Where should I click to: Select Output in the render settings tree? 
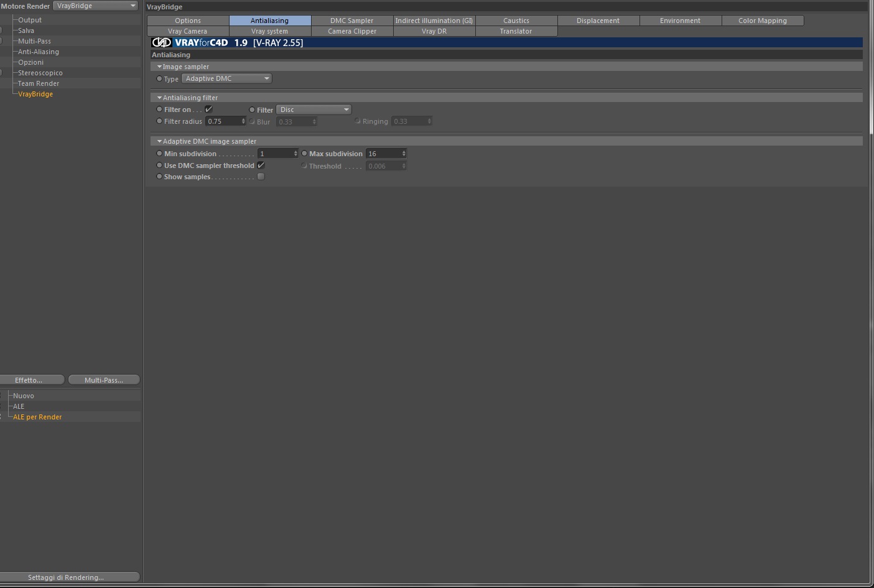coord(30,20)
